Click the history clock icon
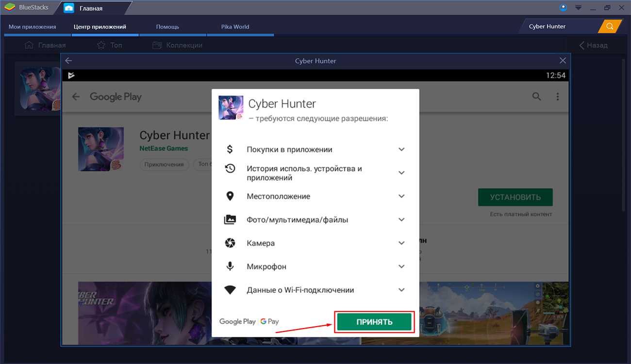 230,168
